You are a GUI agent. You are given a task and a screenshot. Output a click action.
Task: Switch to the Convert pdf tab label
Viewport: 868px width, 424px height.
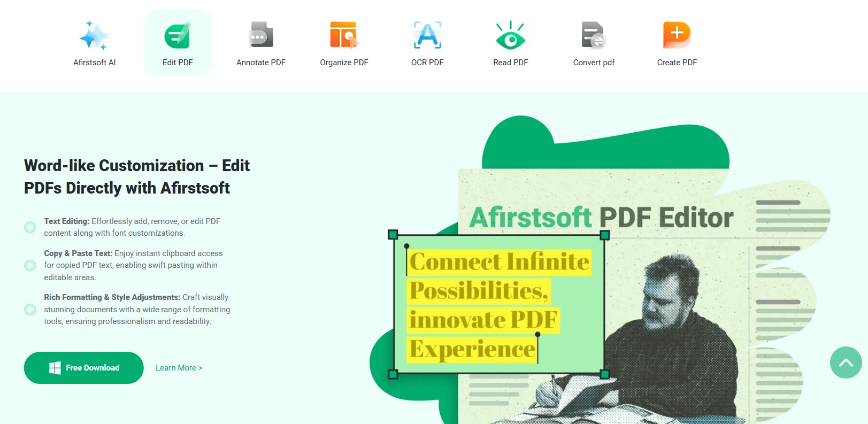point(594,63)
